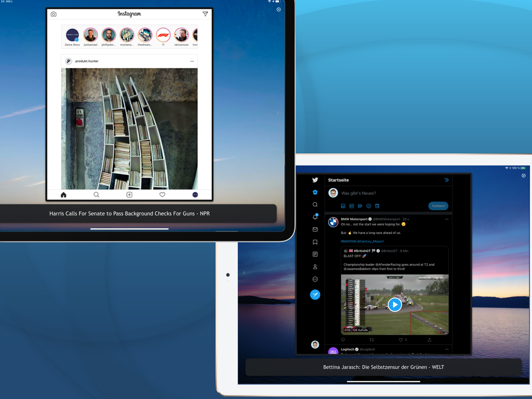Open Bettina Jarasch WELT headline

[x=384, y=367]
